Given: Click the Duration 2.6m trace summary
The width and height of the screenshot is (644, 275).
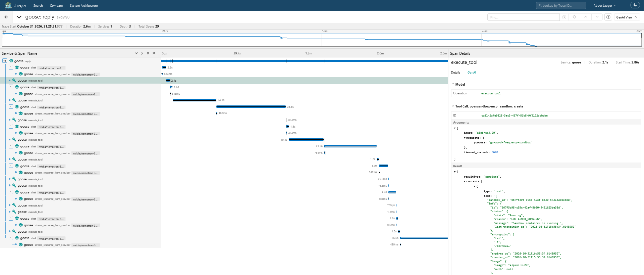Looking at the screenshot, I should click(80, 27).
